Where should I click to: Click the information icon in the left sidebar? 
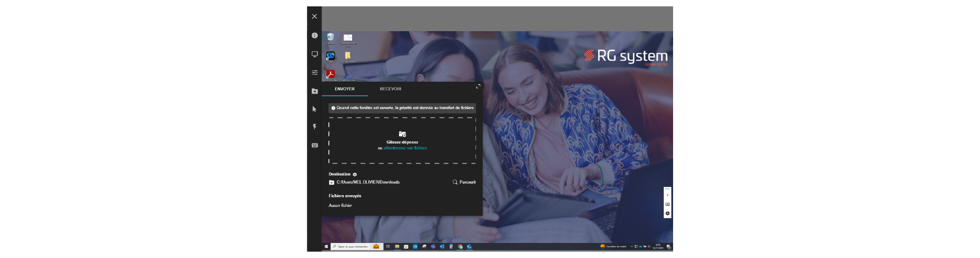pos(314,35)
